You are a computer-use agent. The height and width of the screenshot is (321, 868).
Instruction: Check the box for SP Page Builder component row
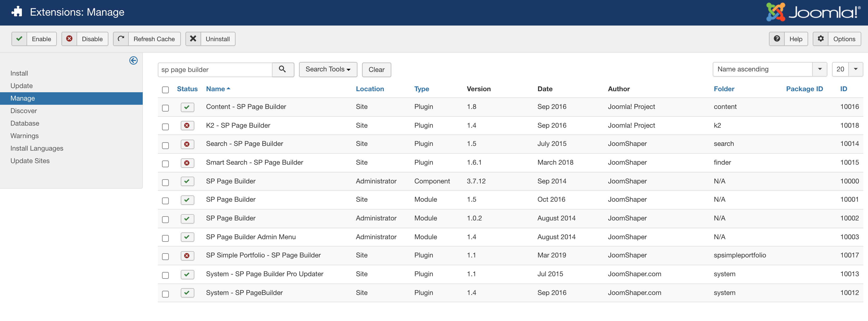tap(165, 182)
